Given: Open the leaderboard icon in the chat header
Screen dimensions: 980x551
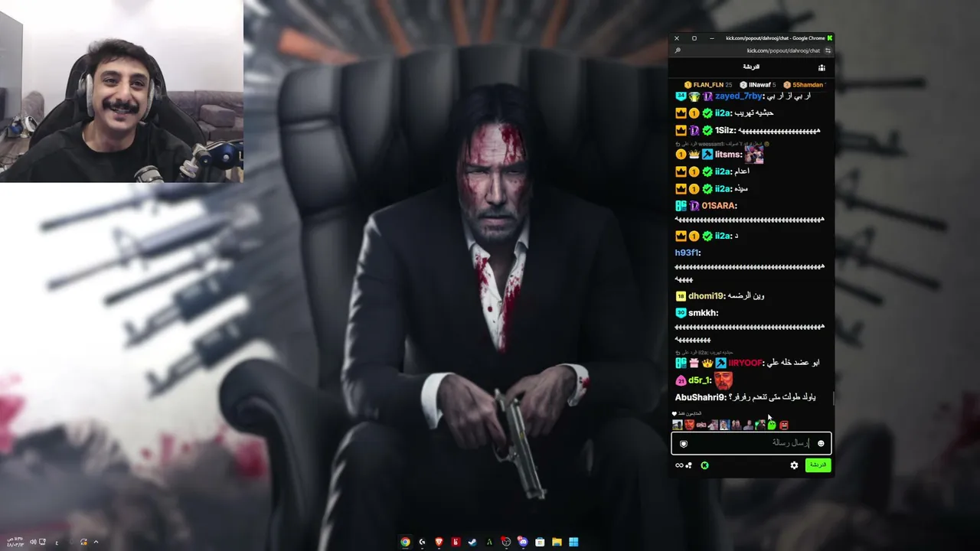Looking at the screenshot, I should click(822, 67).
